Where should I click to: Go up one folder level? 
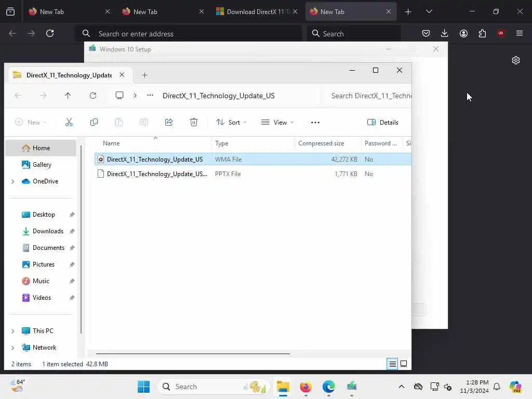(x=68, y=96)
